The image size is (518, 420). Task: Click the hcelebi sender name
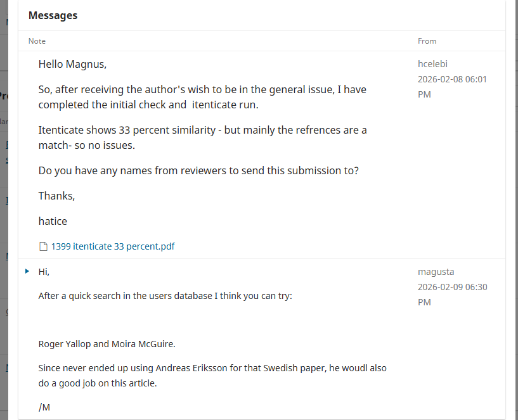[x=432, y=64]
